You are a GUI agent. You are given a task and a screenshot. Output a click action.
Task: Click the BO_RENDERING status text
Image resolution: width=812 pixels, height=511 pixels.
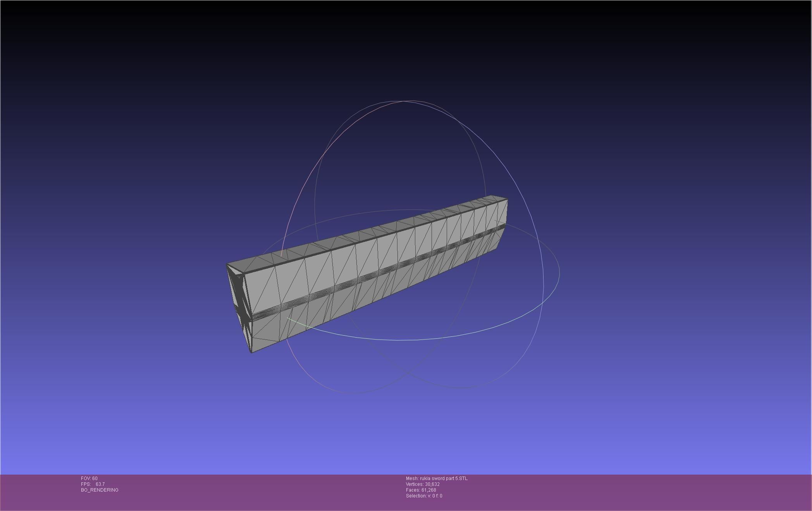100,490
